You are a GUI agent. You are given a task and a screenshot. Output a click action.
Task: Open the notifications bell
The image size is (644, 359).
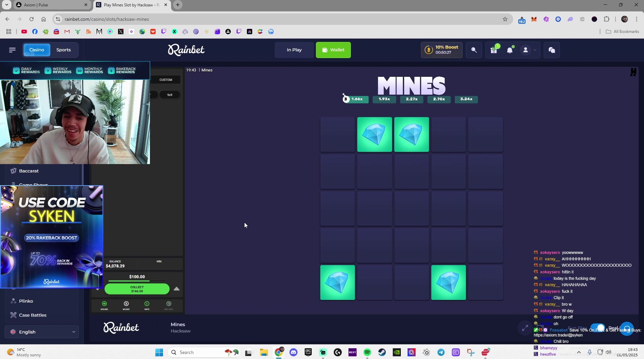[510, 50]
